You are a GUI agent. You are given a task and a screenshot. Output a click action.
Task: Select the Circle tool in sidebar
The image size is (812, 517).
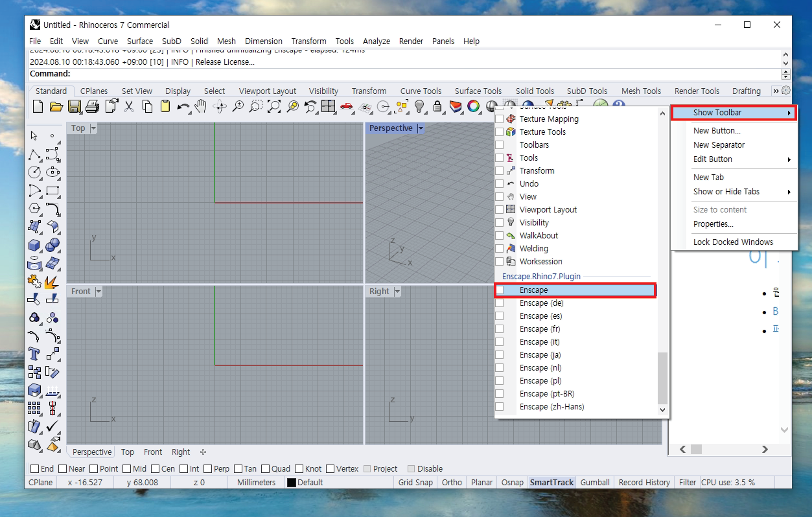coord(34,173)
